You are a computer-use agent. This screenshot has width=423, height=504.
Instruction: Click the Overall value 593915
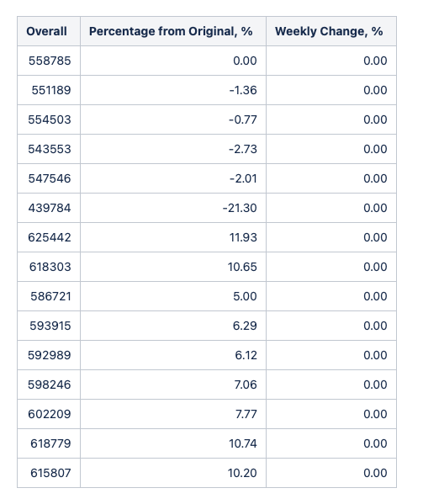(49, 326)
